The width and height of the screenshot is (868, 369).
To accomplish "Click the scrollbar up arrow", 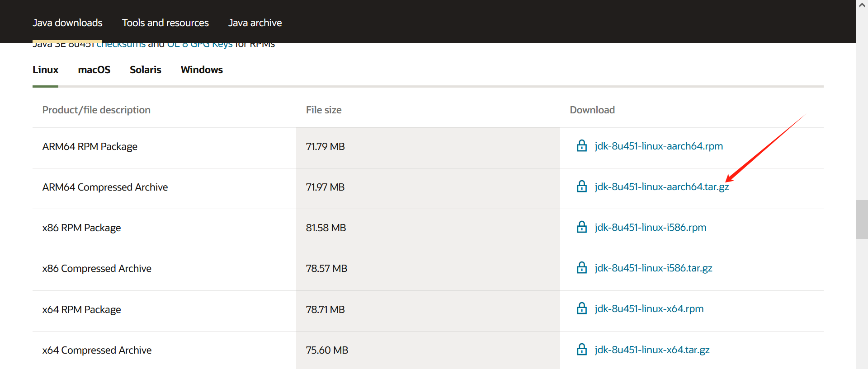I will click(x=862, y=5).
